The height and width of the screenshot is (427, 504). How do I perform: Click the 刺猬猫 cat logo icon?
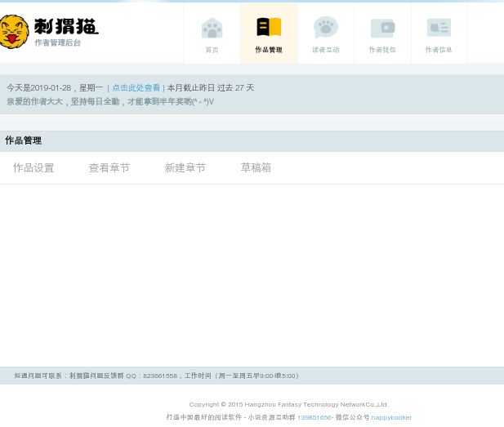(x=14, y=32)
